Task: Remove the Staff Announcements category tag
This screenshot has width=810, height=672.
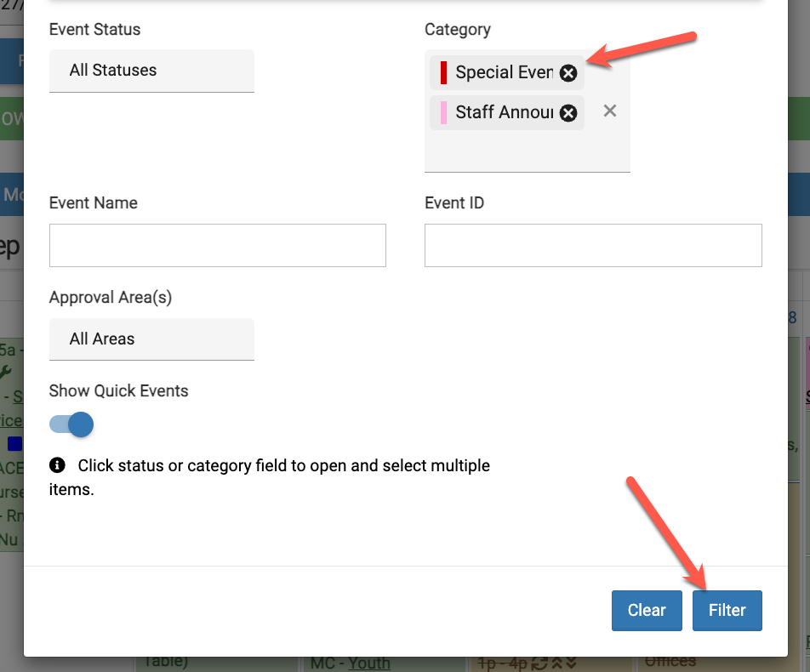Action: 568,112
